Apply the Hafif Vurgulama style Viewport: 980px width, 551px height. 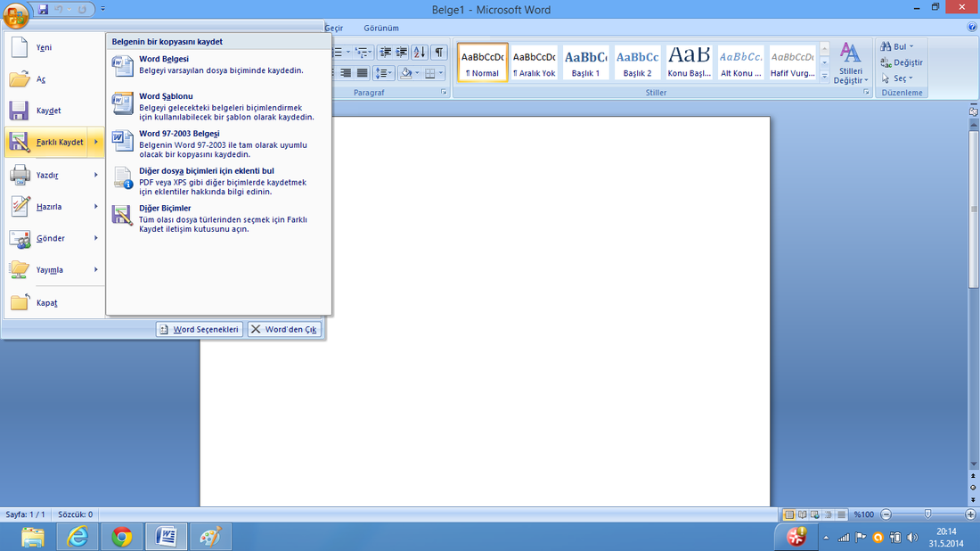(793, 62)
